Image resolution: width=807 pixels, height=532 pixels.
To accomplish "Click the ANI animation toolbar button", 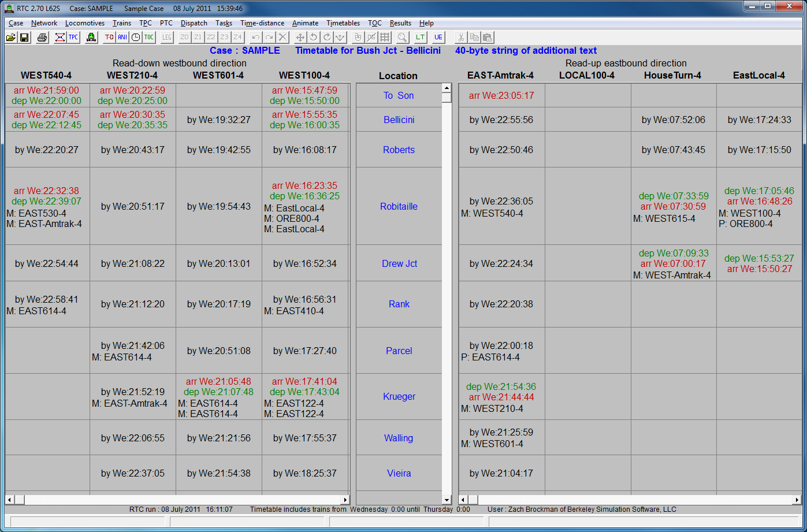I will [122, 38].
